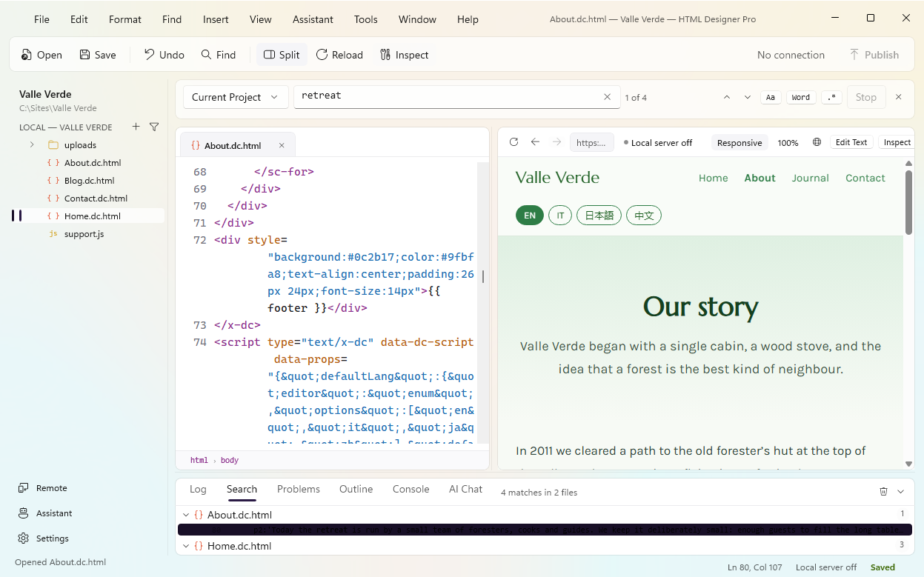The image size is (924, 577).
Task: Open the Format menu
Action: [125, 19]
